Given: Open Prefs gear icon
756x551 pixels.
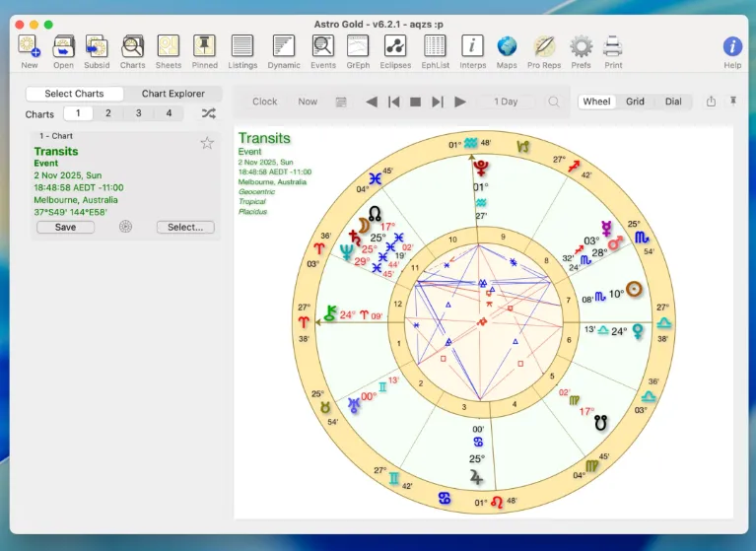Looking at the screenshot, I should pos(581,46).
